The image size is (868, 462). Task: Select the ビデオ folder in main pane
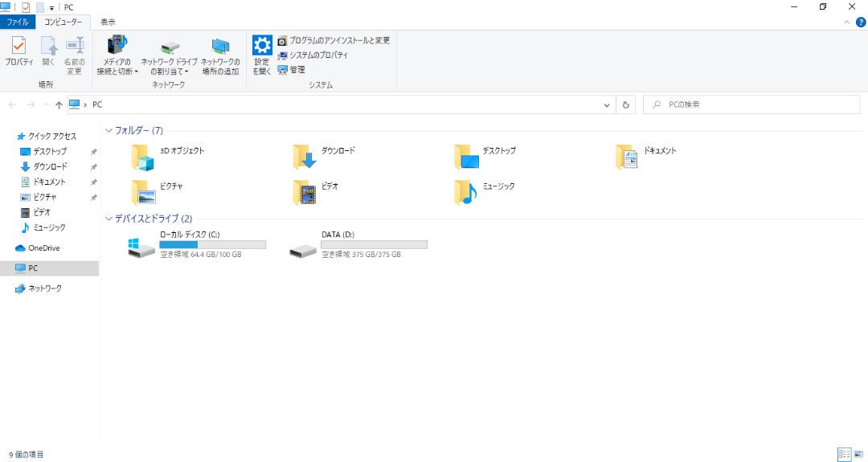click(x=315, y=192)
